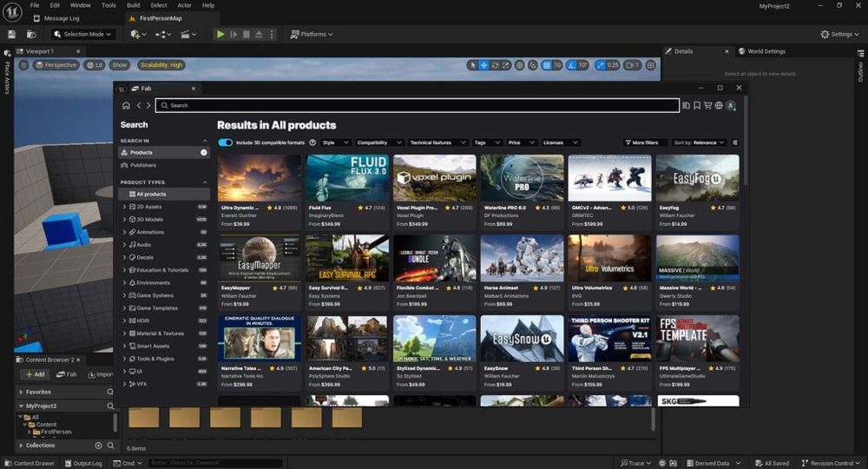The image size is (868, 469).
Task: Open the Output Log
Action: point(83,463)
